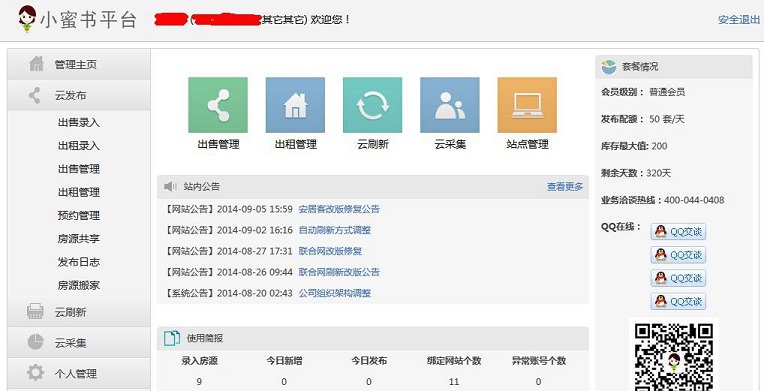Click the pie chart icon beside 云采集
The height and width of the screenshot is (391, 764).
coord(35,342)
